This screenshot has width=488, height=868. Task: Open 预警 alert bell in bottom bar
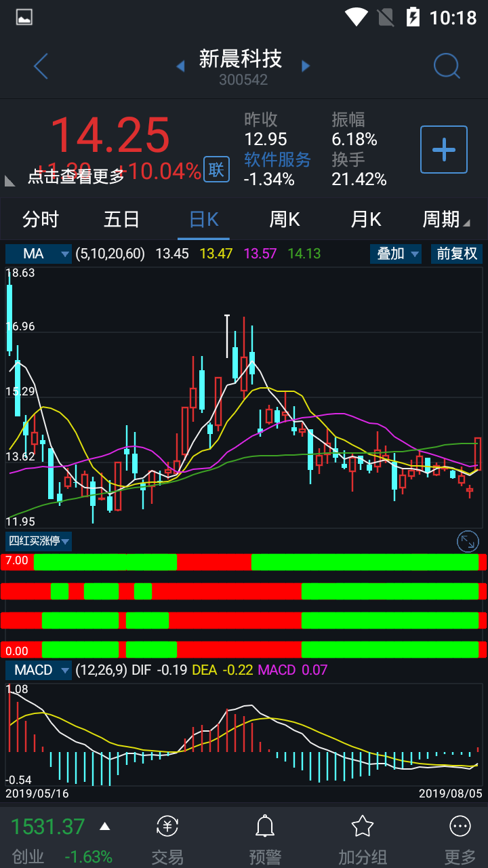265,826
